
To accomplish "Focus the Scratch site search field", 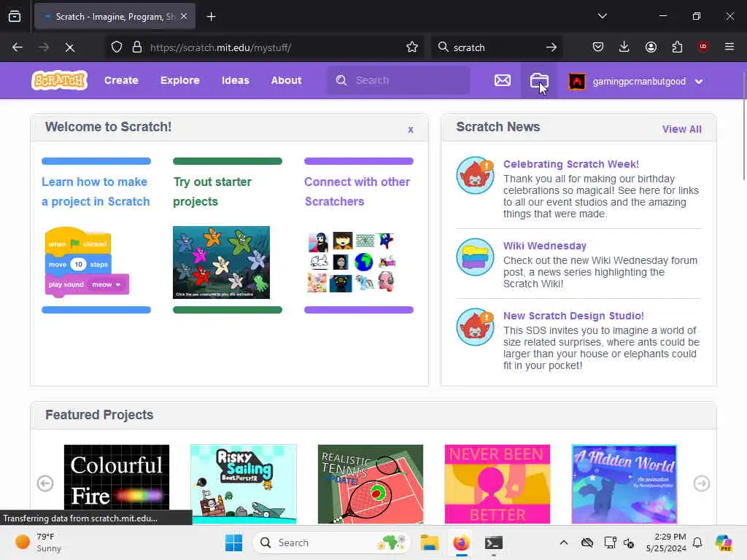I will click(398, 80).
